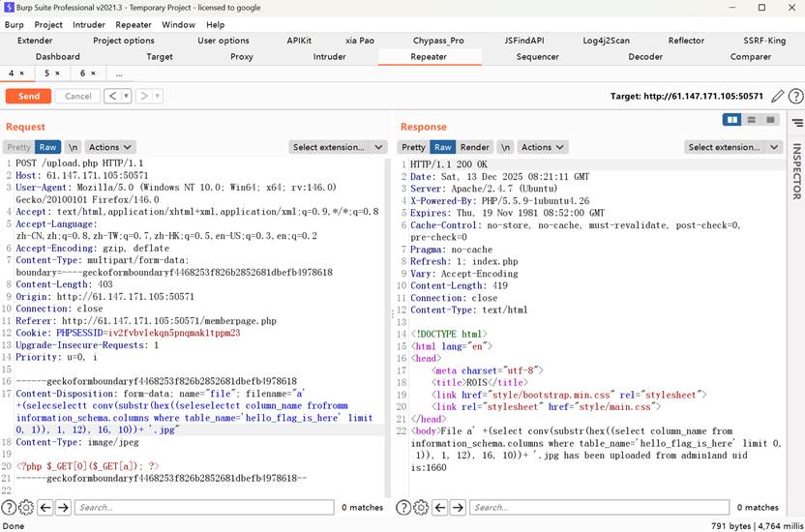Open the Window menu
Image resolution: width=805 pixels, height=532 pixels.
point(178,24)
